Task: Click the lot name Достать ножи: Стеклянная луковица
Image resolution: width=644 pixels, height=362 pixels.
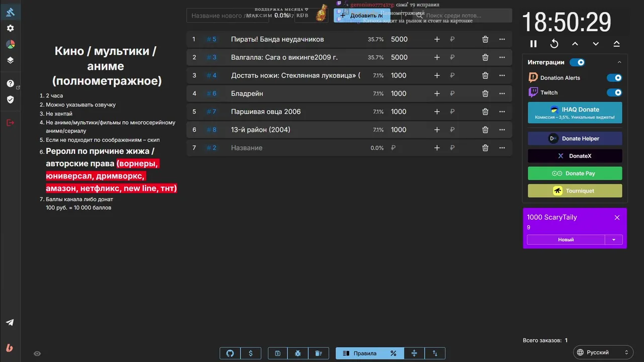Action: click(x=296, y=75)
